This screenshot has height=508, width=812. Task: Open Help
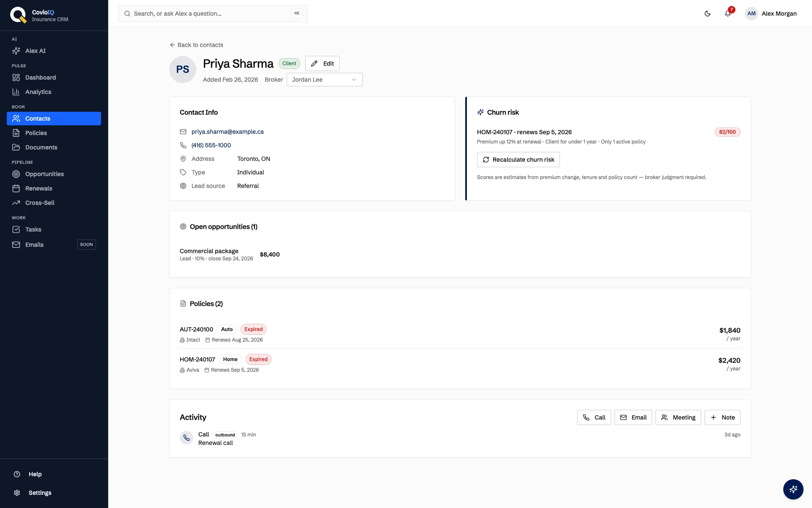pyautogui.click(x=54, y=474)
